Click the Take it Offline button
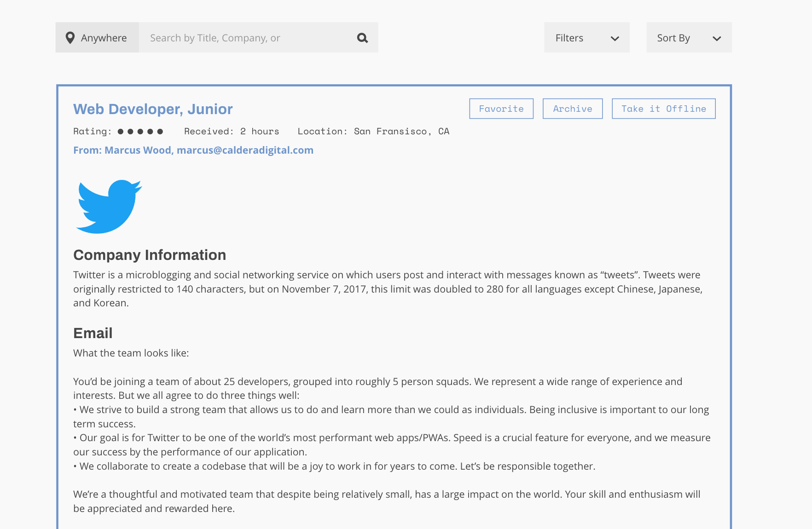Screen dimensions: 812x529 pyautogui.click(x=664, y=109)
